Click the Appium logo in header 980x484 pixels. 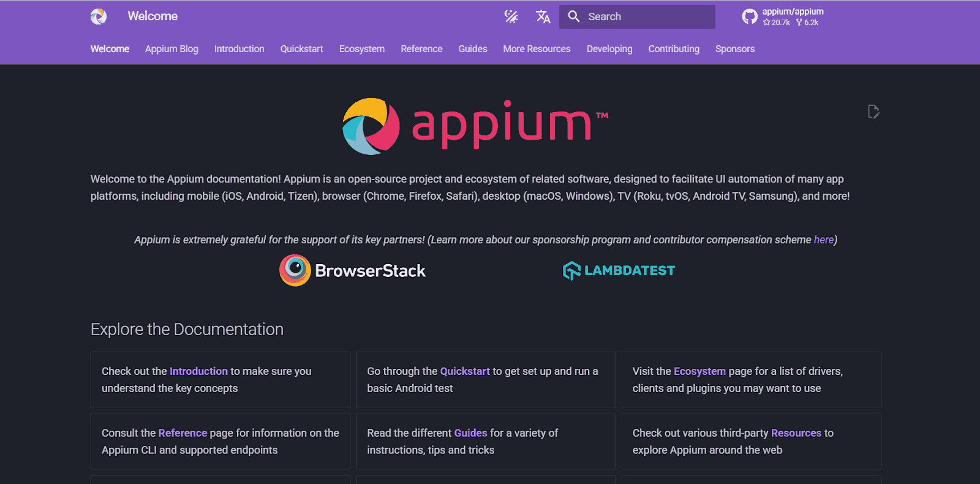(x=99, y=17)
